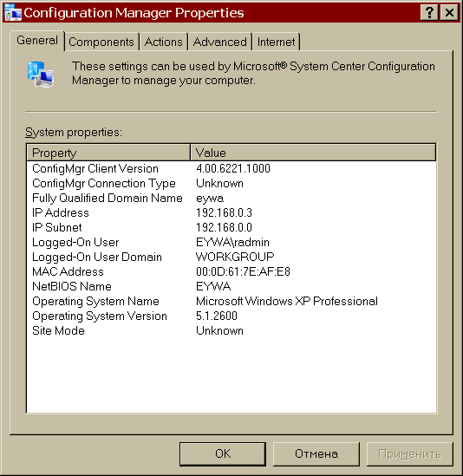Click the computer network icon beside description
Screen dimensions: 463x476
coord(41,75)
